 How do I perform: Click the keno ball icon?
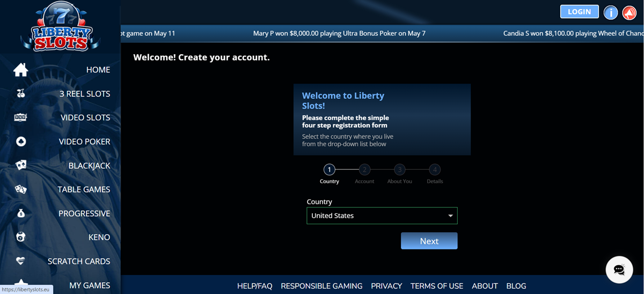click(20, 237)
